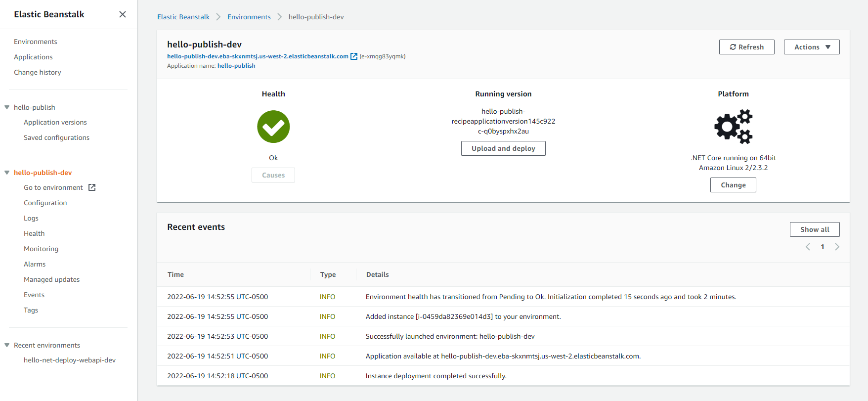Follow the Environments breadcrumb link
868x401 pixels.
[x=249, y=17]
